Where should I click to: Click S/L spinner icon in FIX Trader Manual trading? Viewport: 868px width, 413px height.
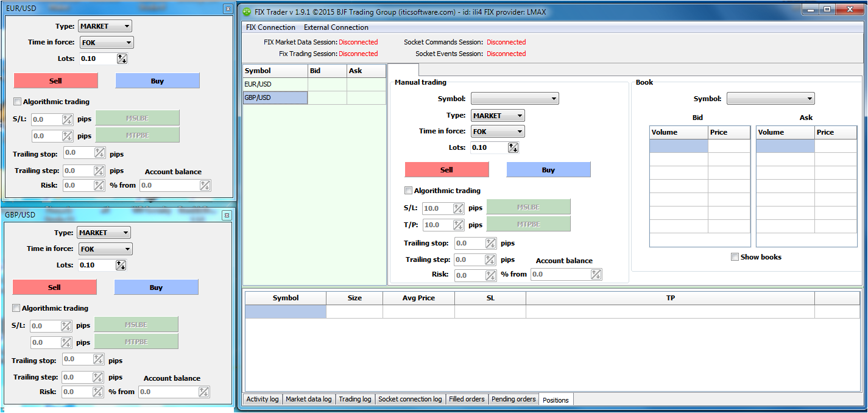point(458,208)
